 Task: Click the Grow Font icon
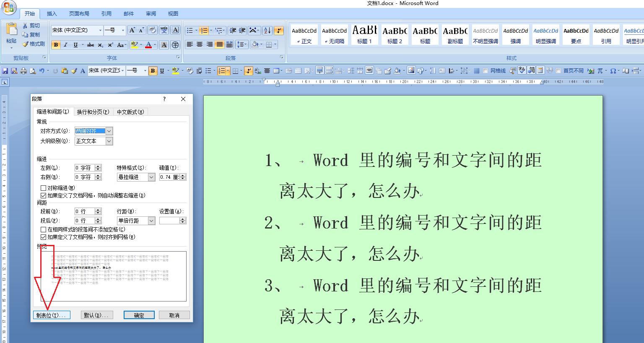(132, 30)
